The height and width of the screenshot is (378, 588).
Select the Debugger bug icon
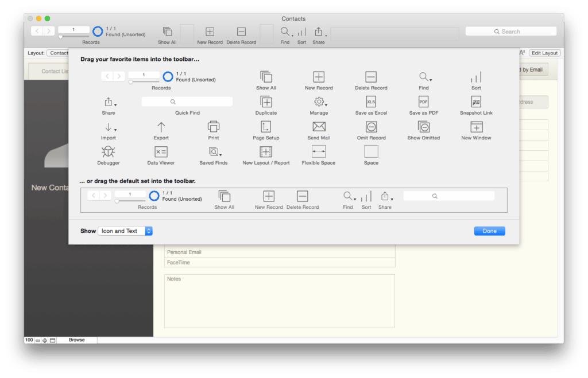pyautogui.click(x=109, y=152)
